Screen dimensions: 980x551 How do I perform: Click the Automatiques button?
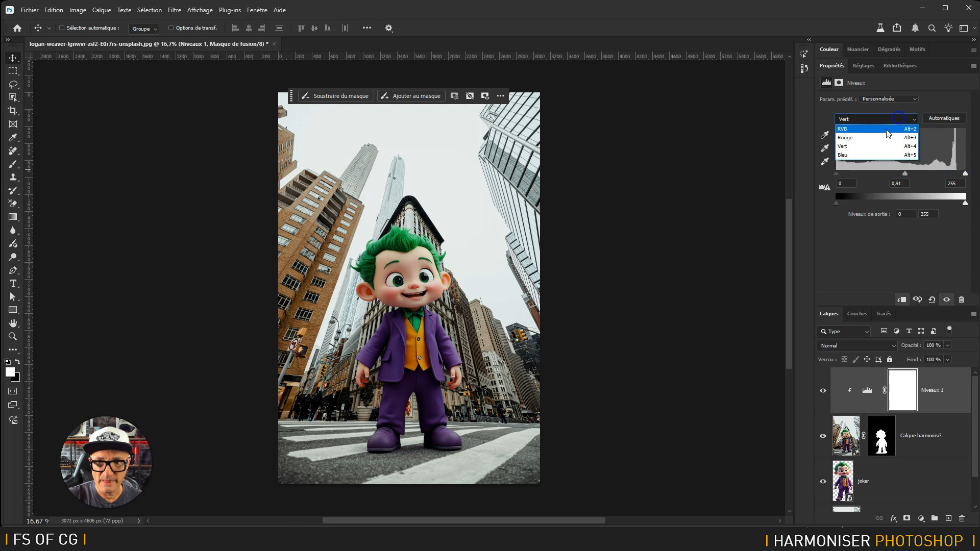pos(944,118)
